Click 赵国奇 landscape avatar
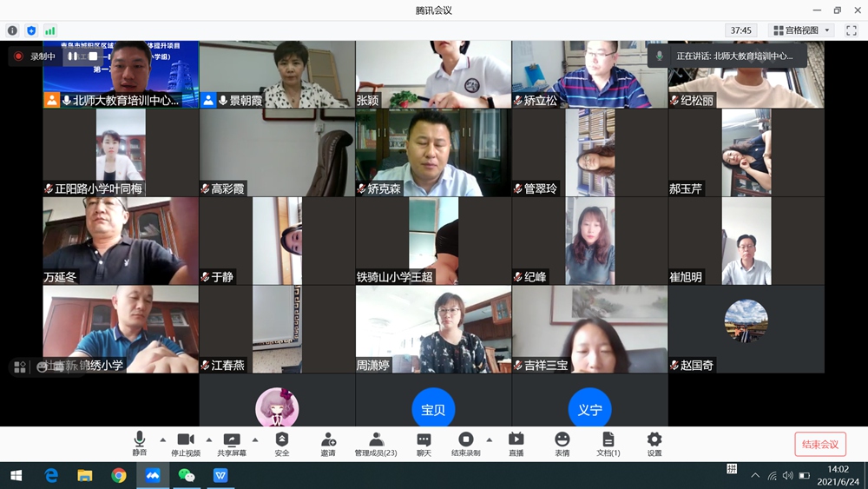 coord(746,320)
